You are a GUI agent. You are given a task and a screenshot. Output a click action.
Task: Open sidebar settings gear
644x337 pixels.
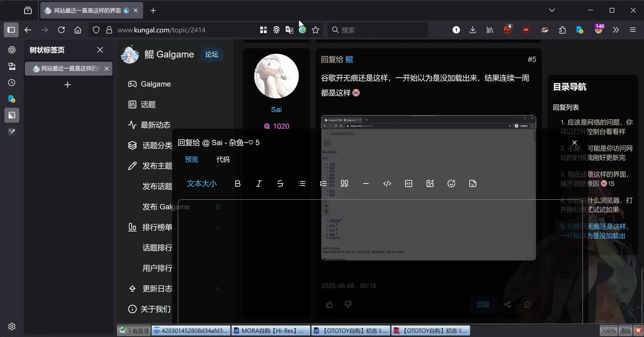(x=12, y=327)
